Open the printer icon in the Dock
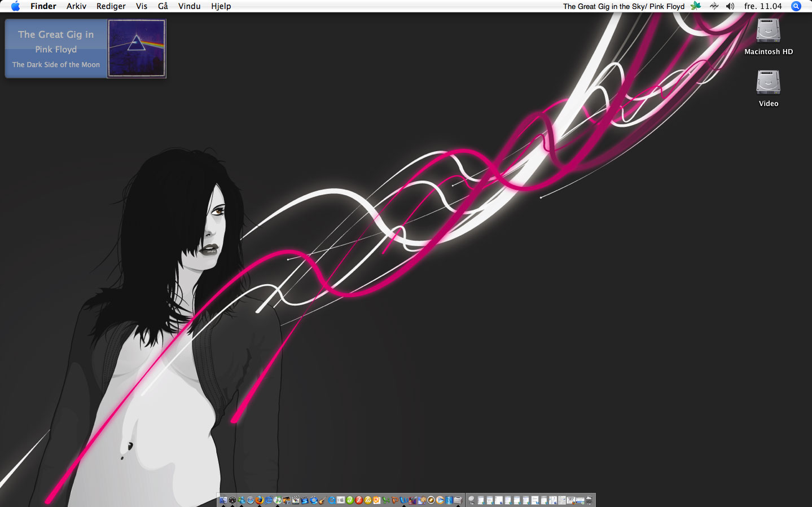The height and width of the screenshot is (507, 812). (x=458, y=500)
